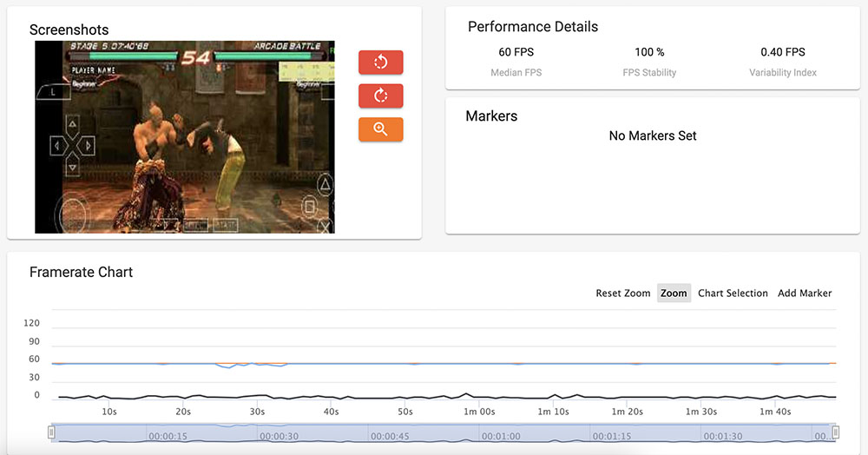This screenshot has height=455, width=868.
Task: Click the 30s tick on chart axis
Action: [258, 412]
